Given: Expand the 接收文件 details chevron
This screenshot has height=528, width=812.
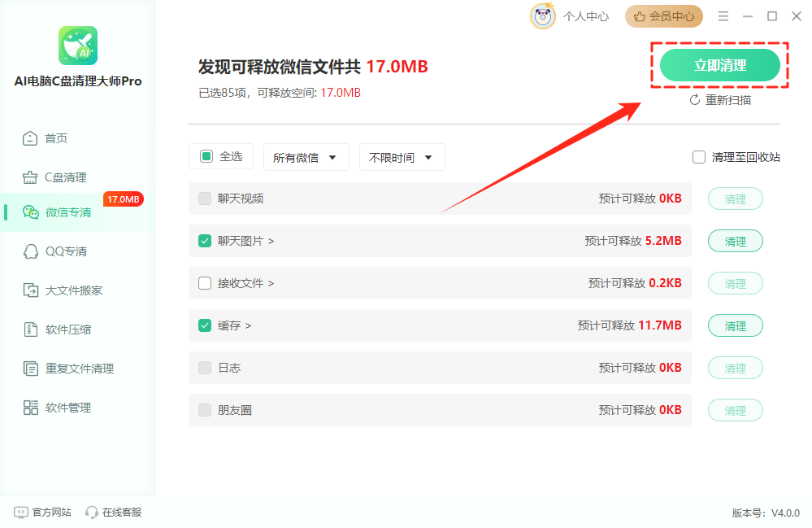Looking at the screenshot, I should pyautogui.click(x=271, y=283).
